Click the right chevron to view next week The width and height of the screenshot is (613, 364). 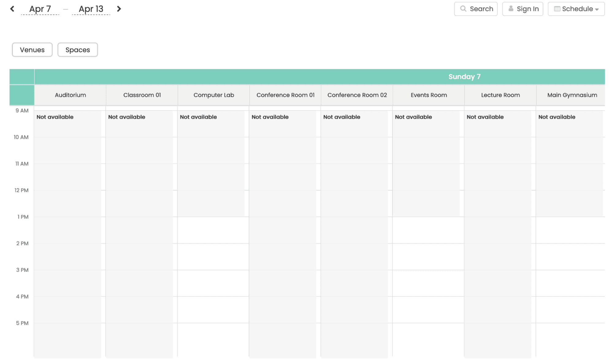(x=119, y=9)
